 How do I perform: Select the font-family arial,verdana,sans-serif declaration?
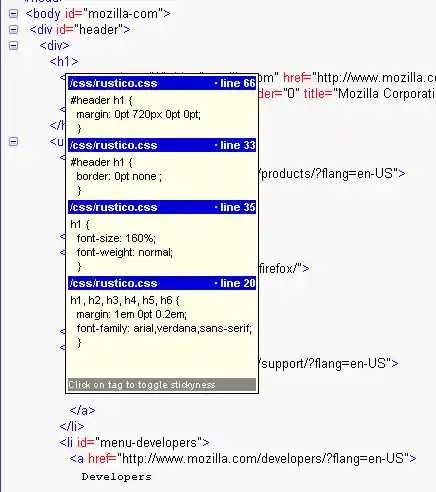pos(164,328)
